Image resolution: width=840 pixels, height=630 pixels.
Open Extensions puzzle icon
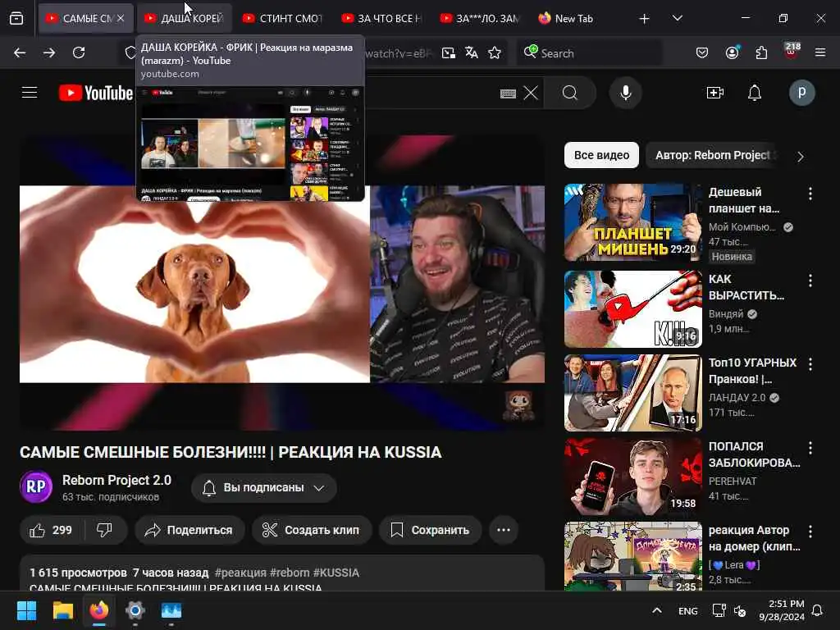761,52
